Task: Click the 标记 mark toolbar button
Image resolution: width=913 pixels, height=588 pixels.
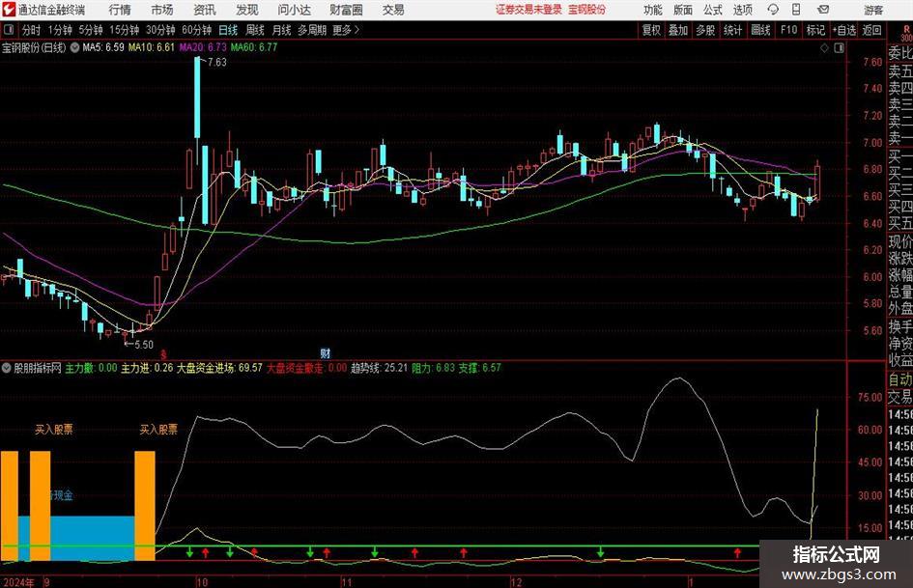Action: click(x=815, y=30)
